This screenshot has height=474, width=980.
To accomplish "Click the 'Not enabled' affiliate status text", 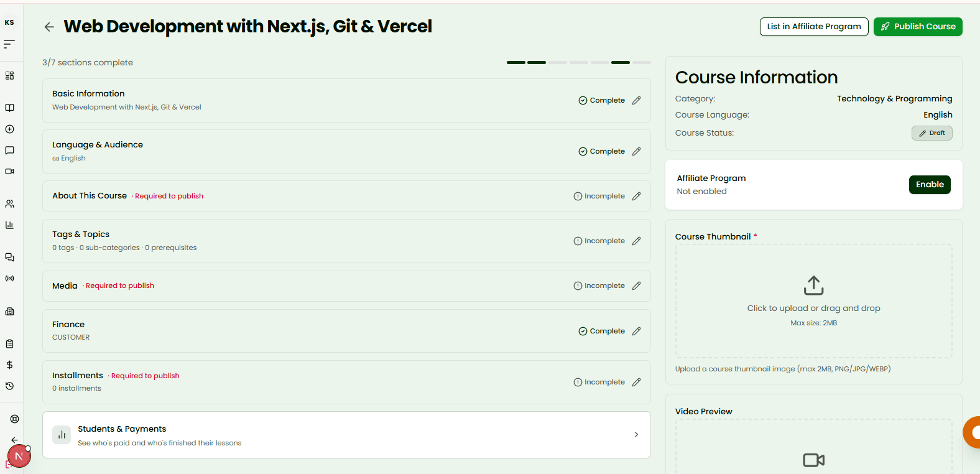I will [701, 192].
